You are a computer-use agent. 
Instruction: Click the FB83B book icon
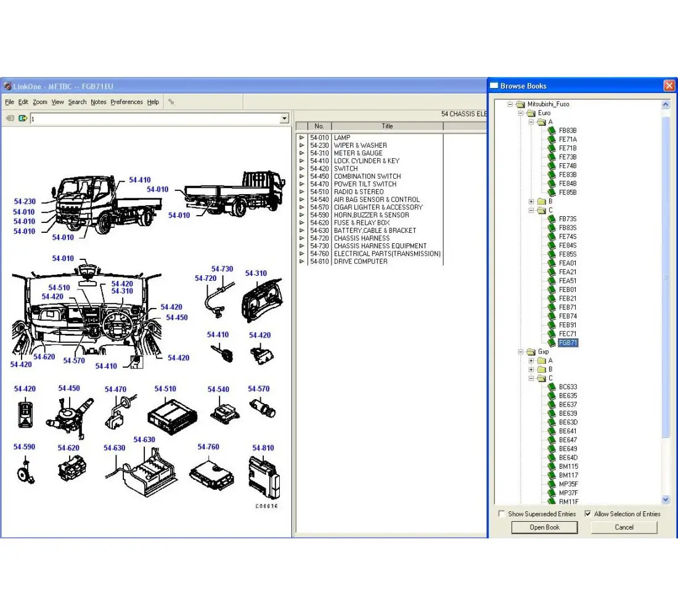pyautogui.click(x=552, y=130)
